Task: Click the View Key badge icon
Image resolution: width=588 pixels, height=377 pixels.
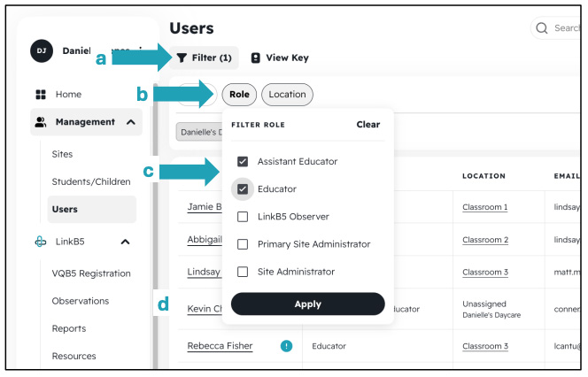Action: (x=255, y=58)
